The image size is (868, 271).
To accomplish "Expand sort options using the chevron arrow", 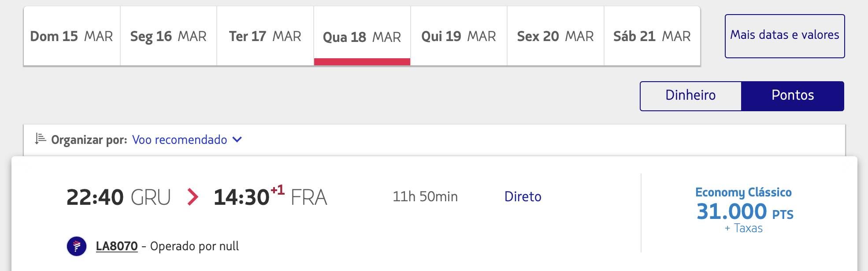I will click(x=237, y=139).
